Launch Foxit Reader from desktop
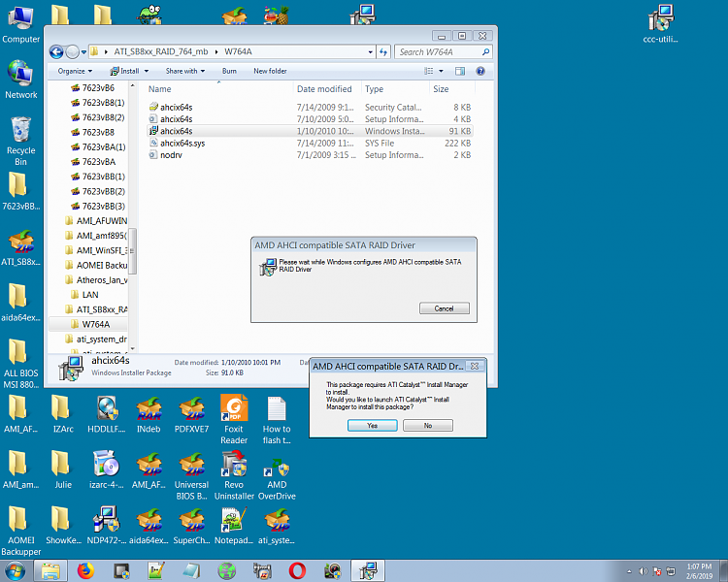This screenshot has width=728, height=582. (234, 420)
